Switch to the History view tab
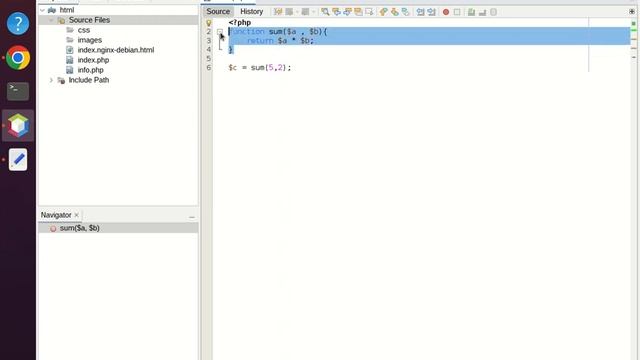The image size is (640, 360). 251,11
